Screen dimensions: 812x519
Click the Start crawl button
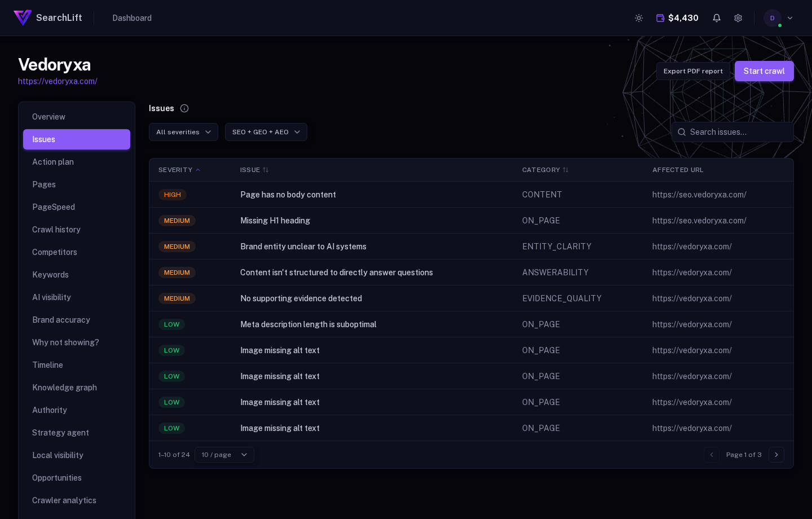click(764, 71)
